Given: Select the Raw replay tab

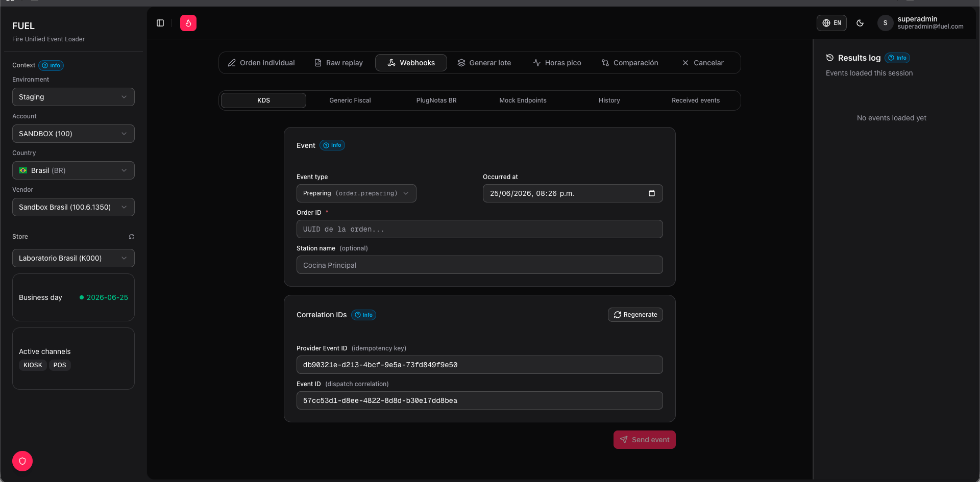Looking at the screenshot, I should [x=338, y=63].
